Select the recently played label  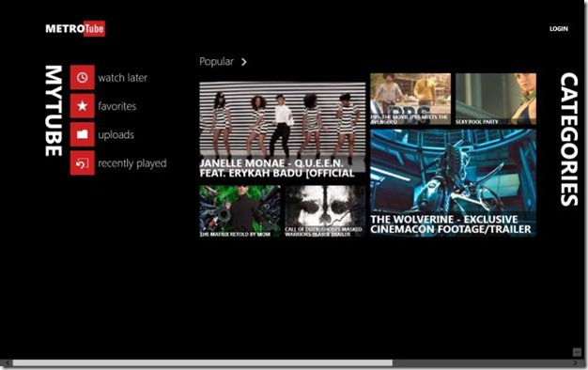click(x=132, y=163)
